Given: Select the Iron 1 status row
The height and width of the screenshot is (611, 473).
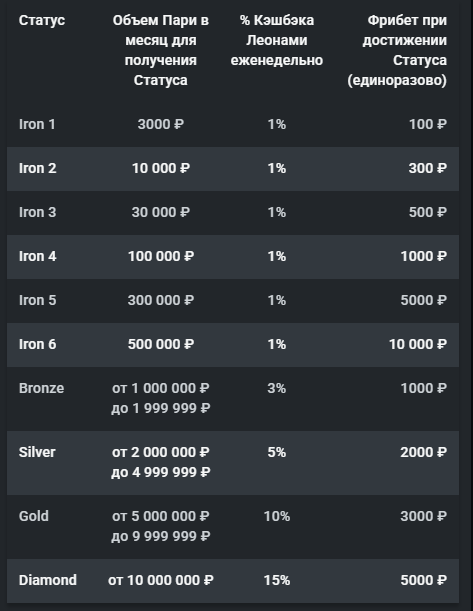Looking at the screenshot, I should 233,125.
